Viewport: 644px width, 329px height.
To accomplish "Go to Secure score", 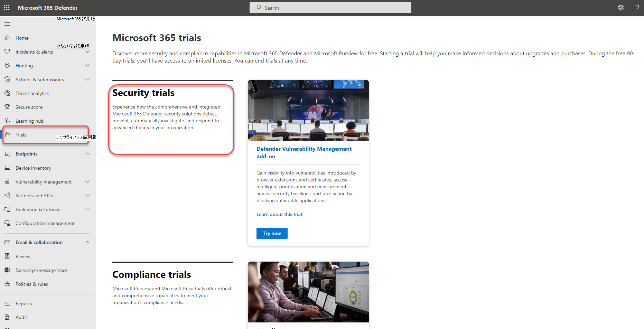I will pyautogui.click(x=29, y=107).
